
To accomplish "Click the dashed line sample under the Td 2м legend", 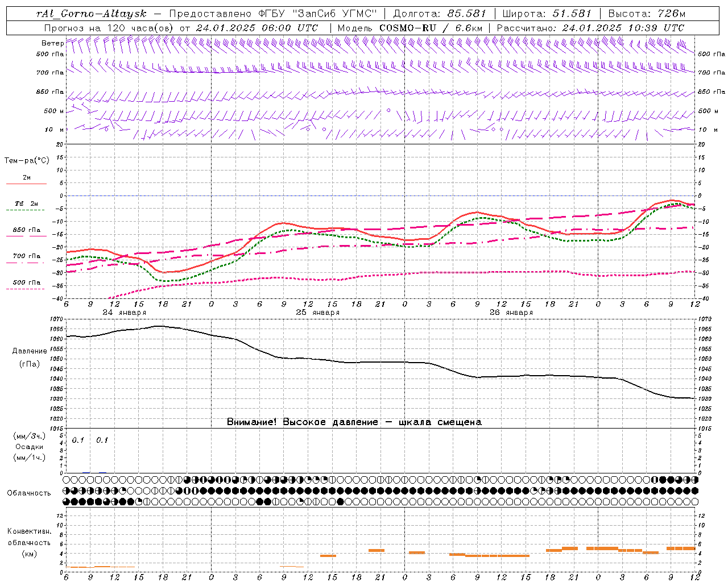I will coord(26,210).
